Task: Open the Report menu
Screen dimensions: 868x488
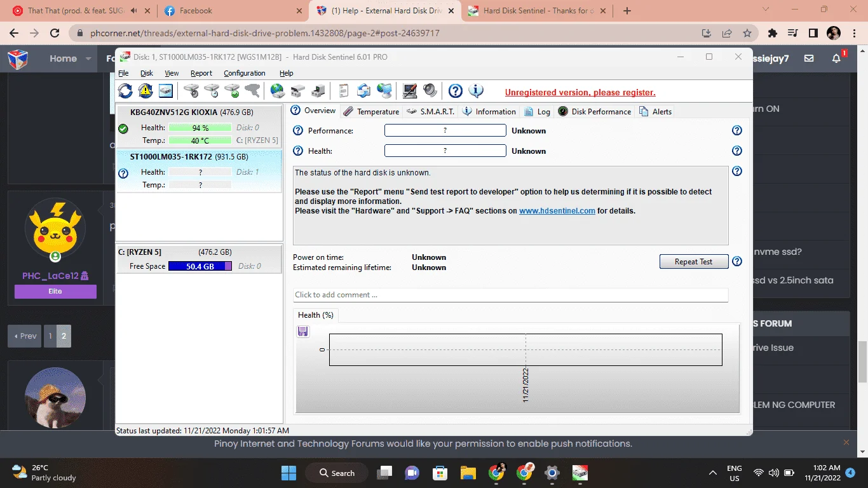Action: coord(201,73)
